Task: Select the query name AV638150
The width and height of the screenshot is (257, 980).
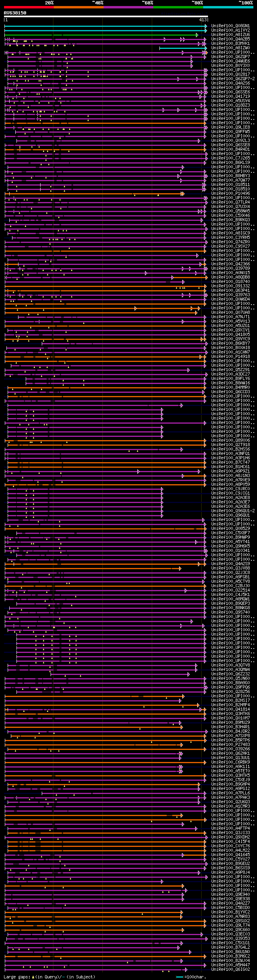Action: pos(15,13)
